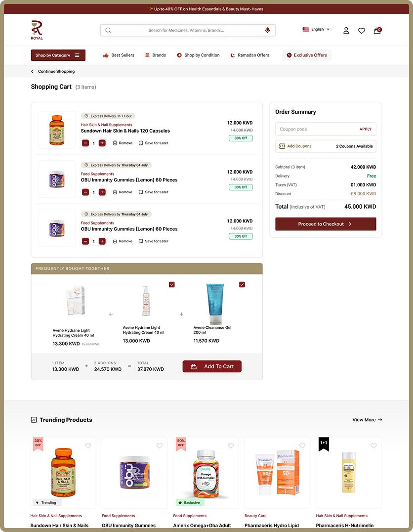Uncheck the Avene Cleanance Gel add-on checkbox
This screenshot has width=413, height=532.
[242, 285]
